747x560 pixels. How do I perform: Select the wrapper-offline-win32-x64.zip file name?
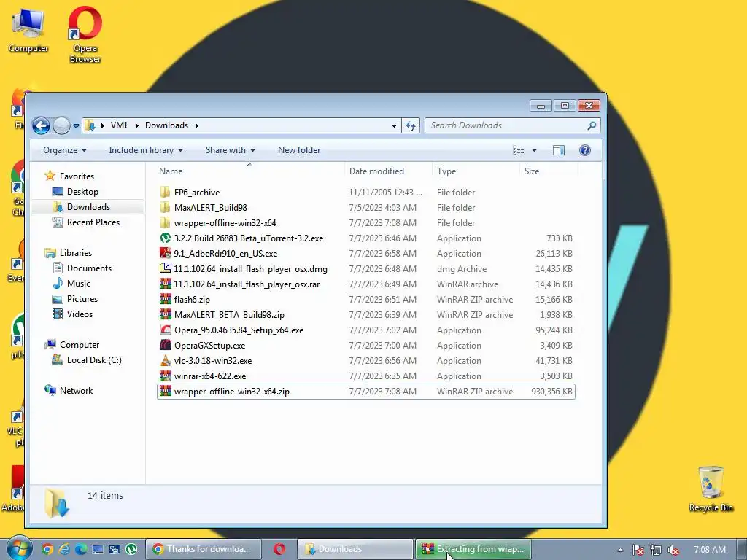pyautogui.click(x=231, y=392)
